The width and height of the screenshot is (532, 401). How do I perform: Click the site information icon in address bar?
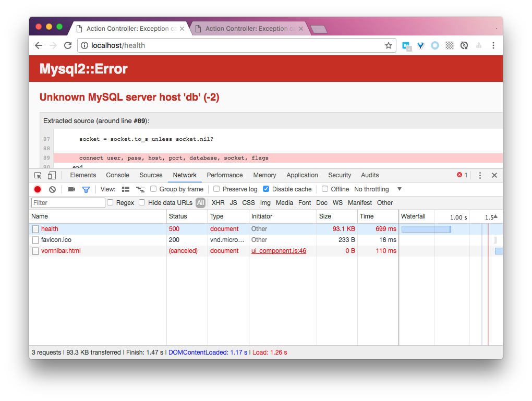(x=84, y=45)
